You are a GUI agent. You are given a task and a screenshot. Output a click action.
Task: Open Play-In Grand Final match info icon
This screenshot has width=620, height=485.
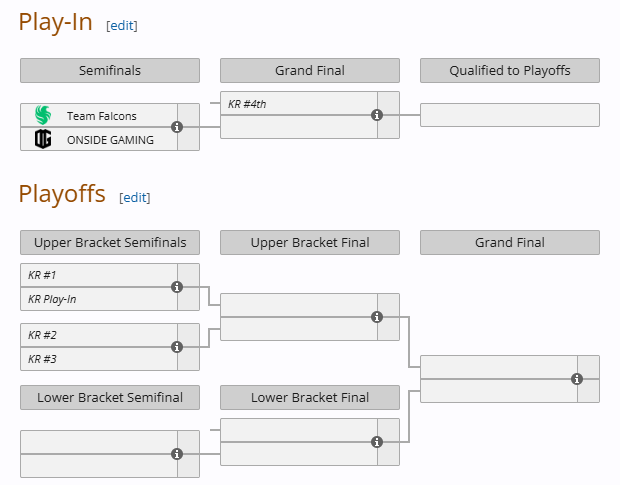(377, 115)
